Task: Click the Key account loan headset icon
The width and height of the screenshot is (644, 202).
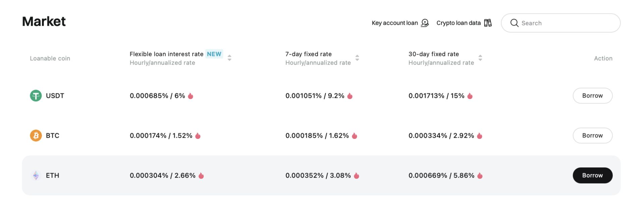Action: point(425,23)
